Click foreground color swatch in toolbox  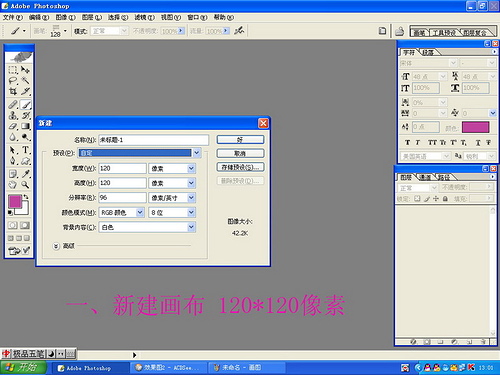click(14, 201)
